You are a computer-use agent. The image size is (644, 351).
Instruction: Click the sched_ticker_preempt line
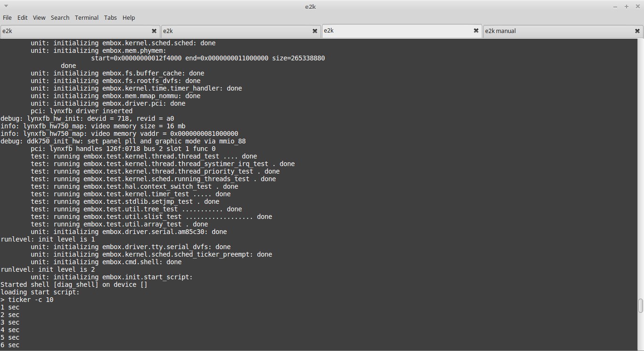(x=151, y=254)
